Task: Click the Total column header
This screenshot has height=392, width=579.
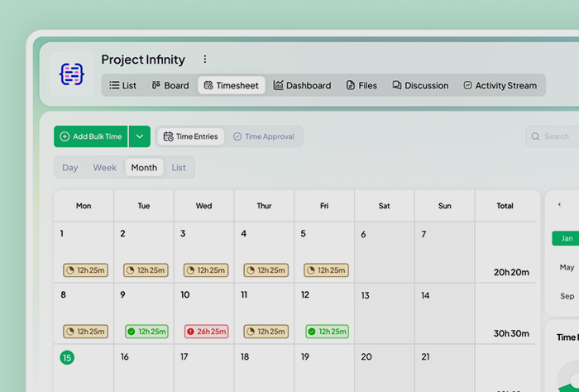Action: 505,206
